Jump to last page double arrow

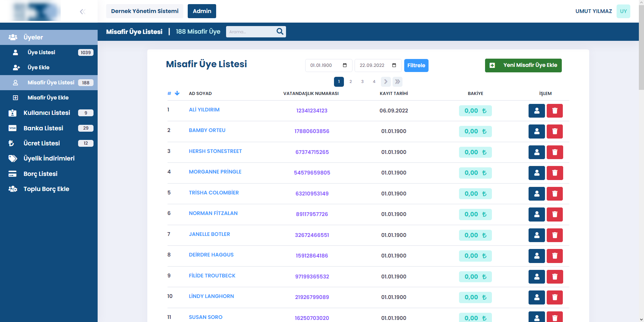coord(397,82)
